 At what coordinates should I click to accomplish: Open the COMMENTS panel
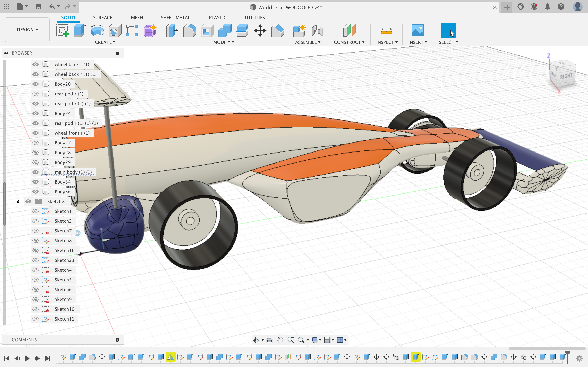coord(24,339)
